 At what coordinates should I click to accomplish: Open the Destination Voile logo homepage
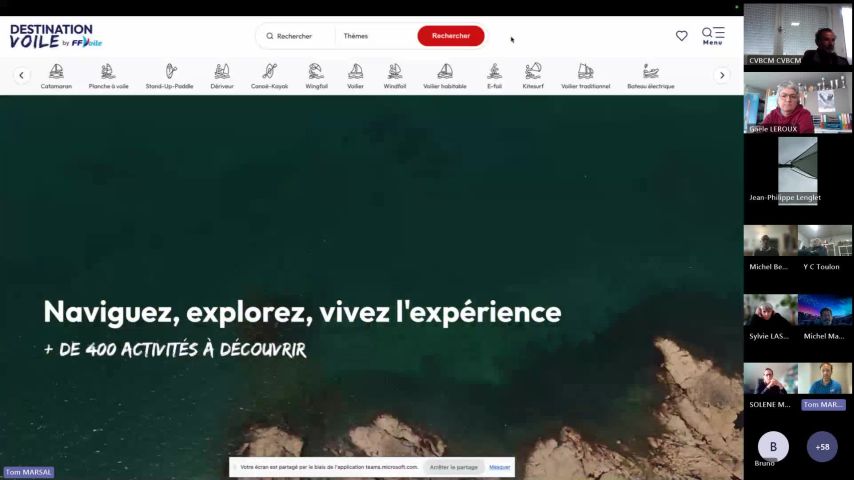point(56,37)
